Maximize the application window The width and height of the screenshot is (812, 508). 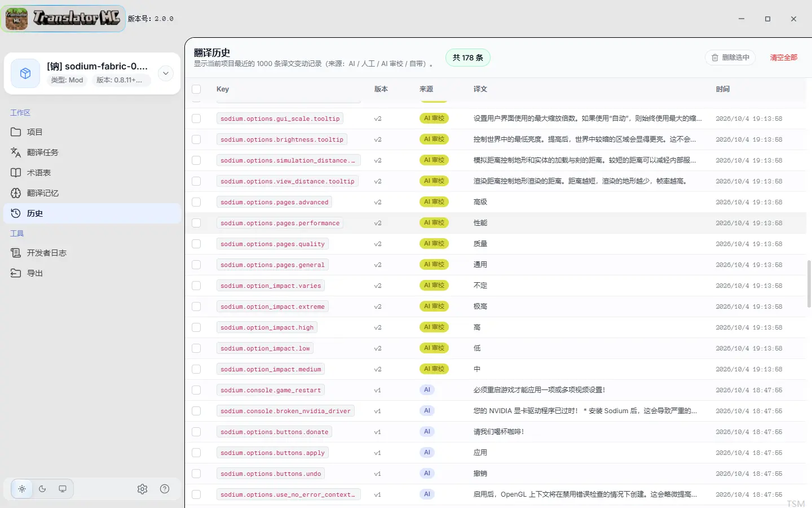[767, 19]
